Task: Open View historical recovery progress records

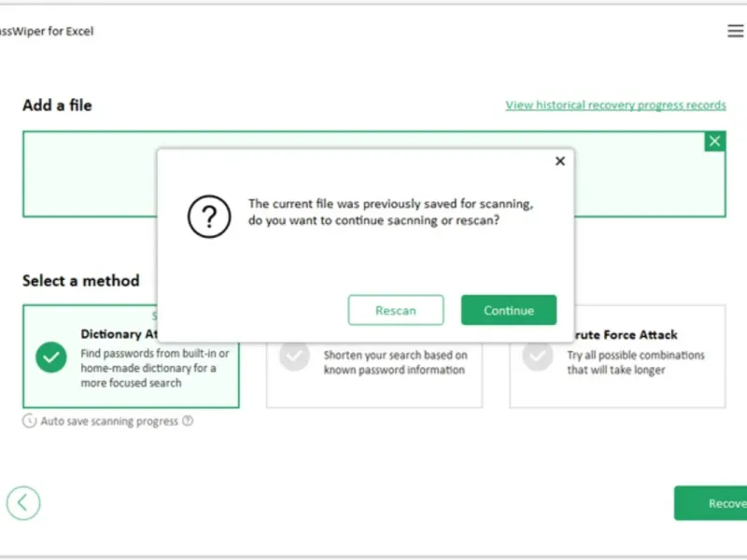Action: pos(615,105)
